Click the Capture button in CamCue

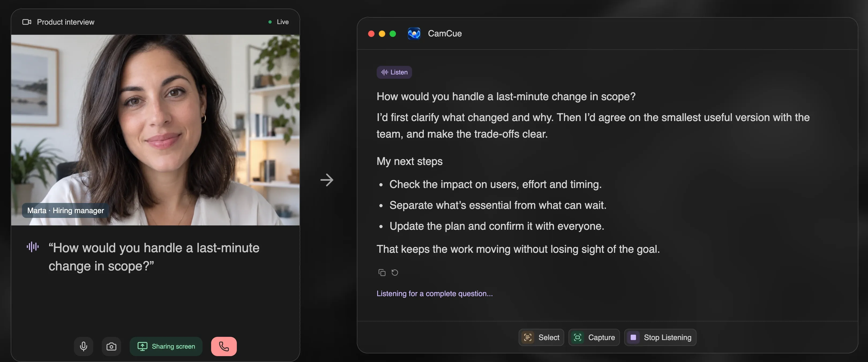coord(594,337)
